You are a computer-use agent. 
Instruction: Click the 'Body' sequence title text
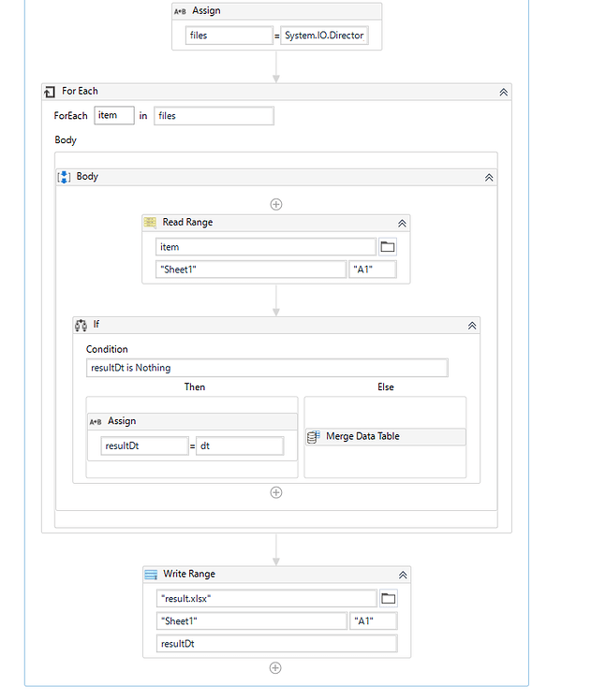coord(87,176)
